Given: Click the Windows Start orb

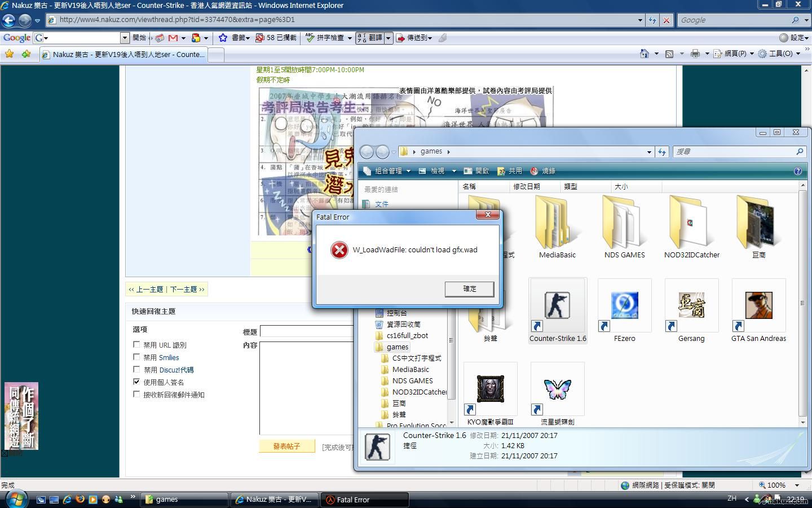Looking at the screenshot, I should pos(15,499).
